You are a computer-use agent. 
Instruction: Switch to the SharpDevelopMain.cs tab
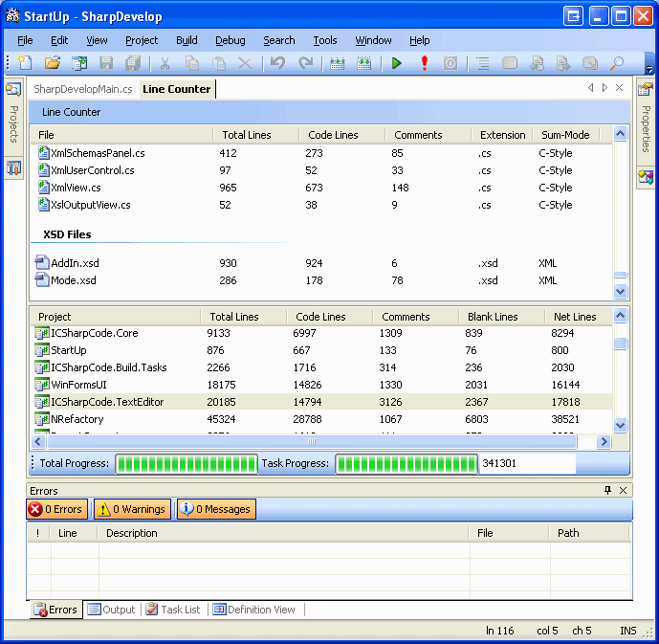pyautogui.click(x=82, y=89)
